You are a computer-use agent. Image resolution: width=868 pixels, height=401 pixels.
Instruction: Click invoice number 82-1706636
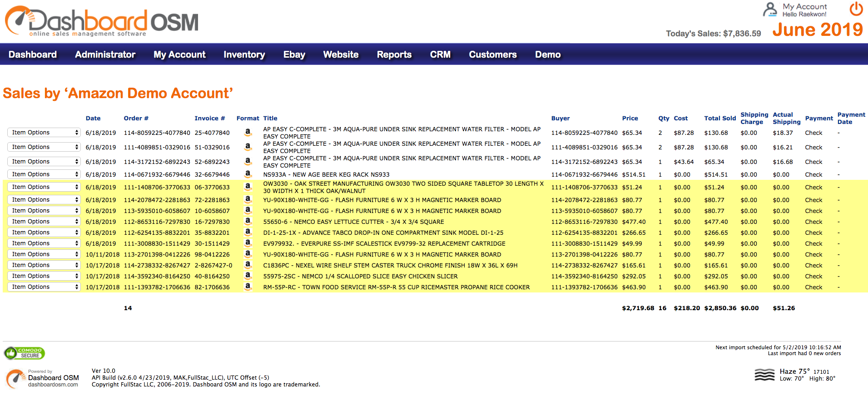pyautogui.click(x=212, y=287)
